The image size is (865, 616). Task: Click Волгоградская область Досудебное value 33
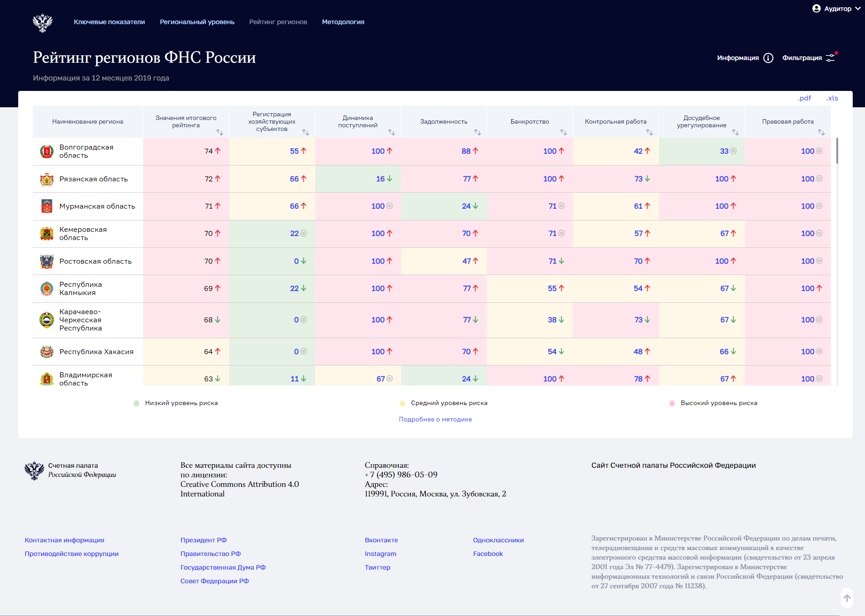click(x=724, y=151)
